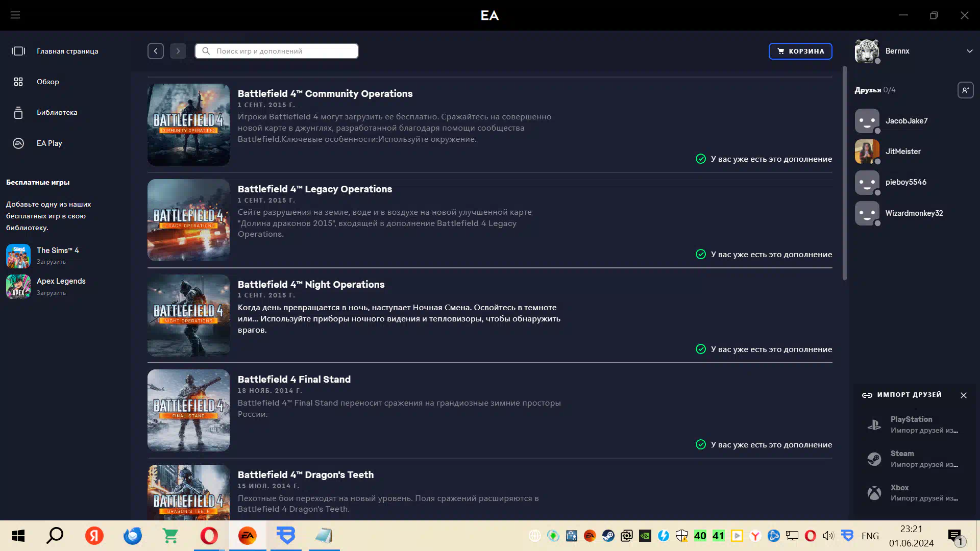The image size is (980, 551).
Task: Expand the Bernnx account dropdown
Action: pos(969,51)
